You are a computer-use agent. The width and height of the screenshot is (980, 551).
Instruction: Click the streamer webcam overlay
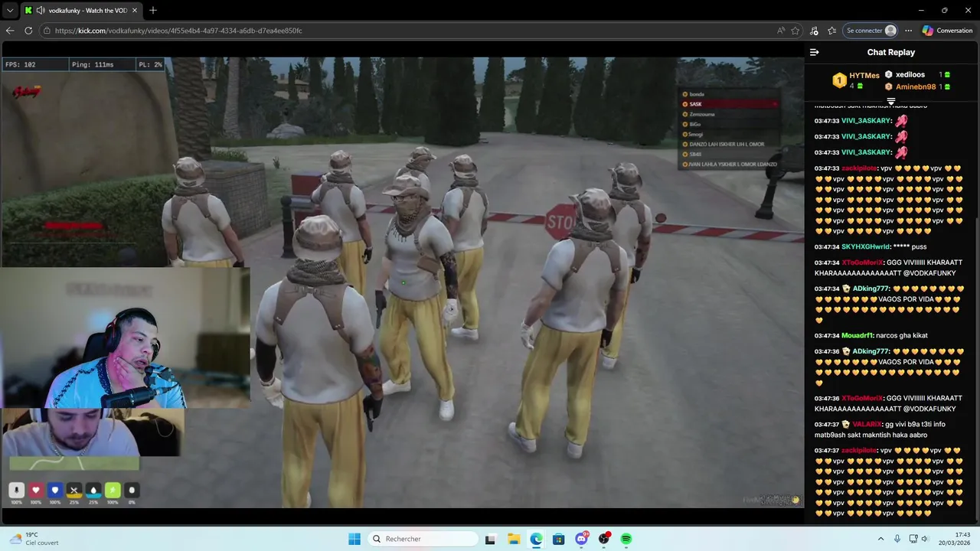[x=124, y=338]
